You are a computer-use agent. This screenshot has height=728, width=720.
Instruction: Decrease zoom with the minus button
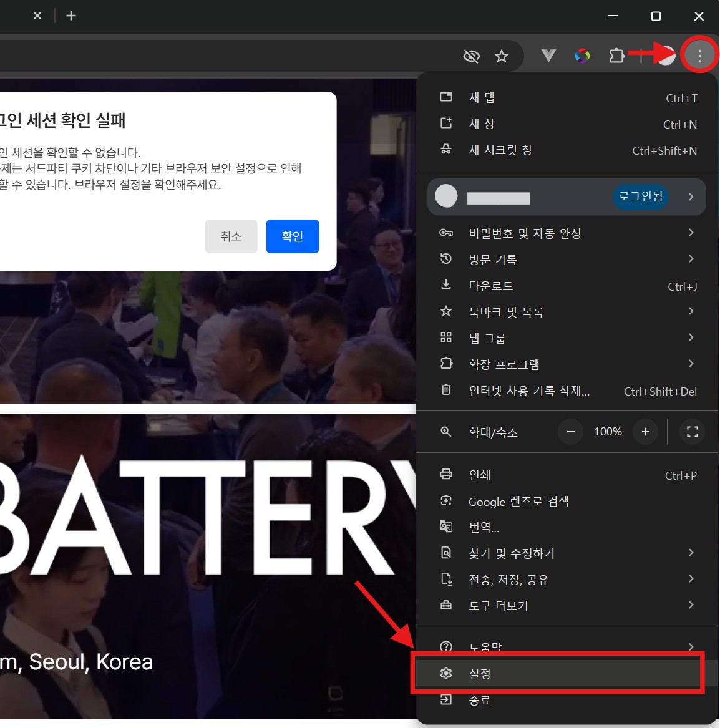pos(570,432)
